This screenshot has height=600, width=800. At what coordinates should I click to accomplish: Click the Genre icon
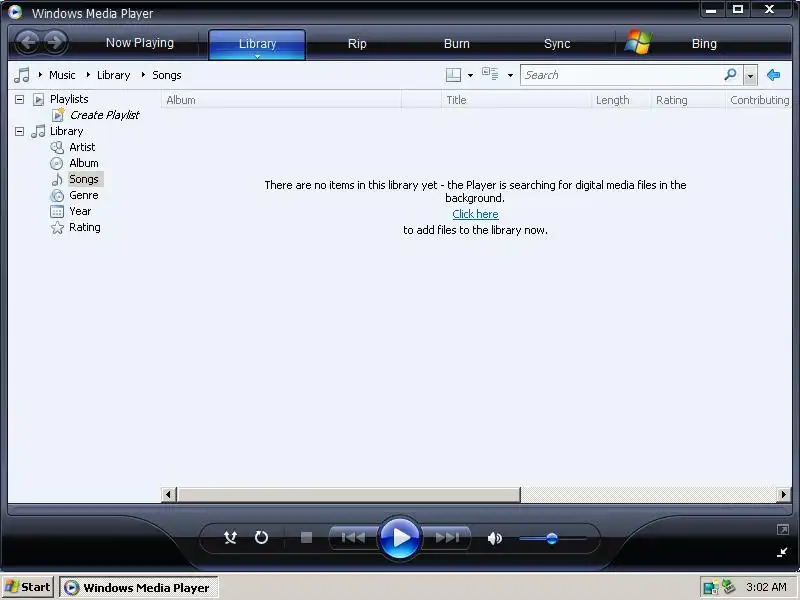tap(57, 195)
